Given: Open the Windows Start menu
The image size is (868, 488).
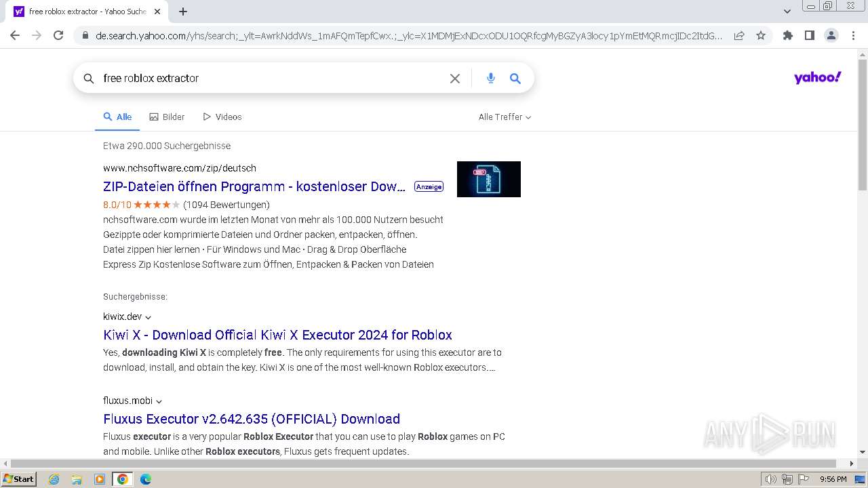Looking at the screenshot, I should pyautogui.click(x=18, y=479).
